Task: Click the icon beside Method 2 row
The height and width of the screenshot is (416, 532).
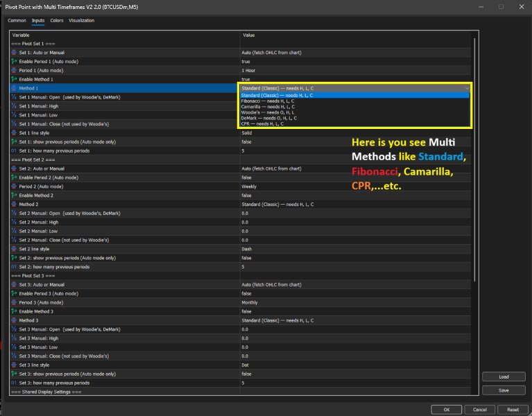Action: point(14,204)
